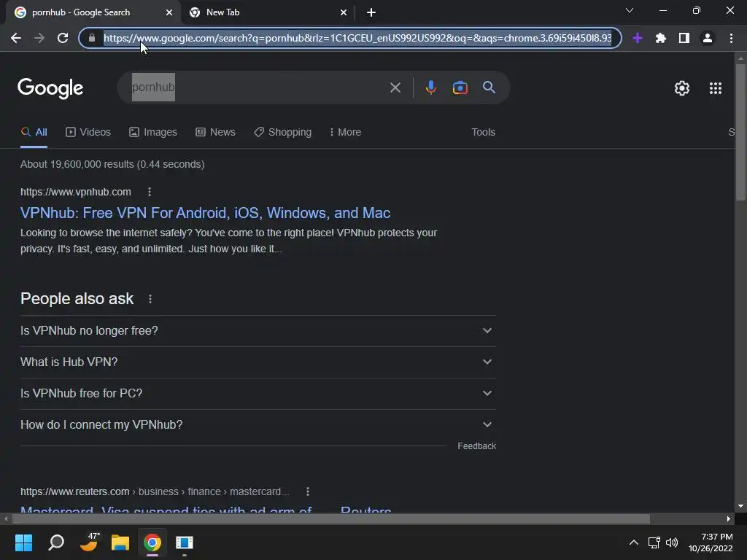Viewport: 747px width, 560px height.
Task: Open the Google apps grid
Action: pyautogui.click(x=716, y=88)
